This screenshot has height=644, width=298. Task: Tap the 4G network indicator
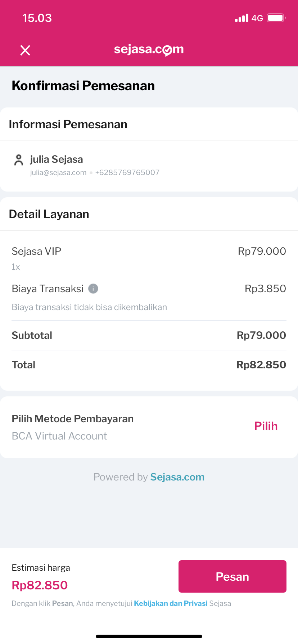257,18
